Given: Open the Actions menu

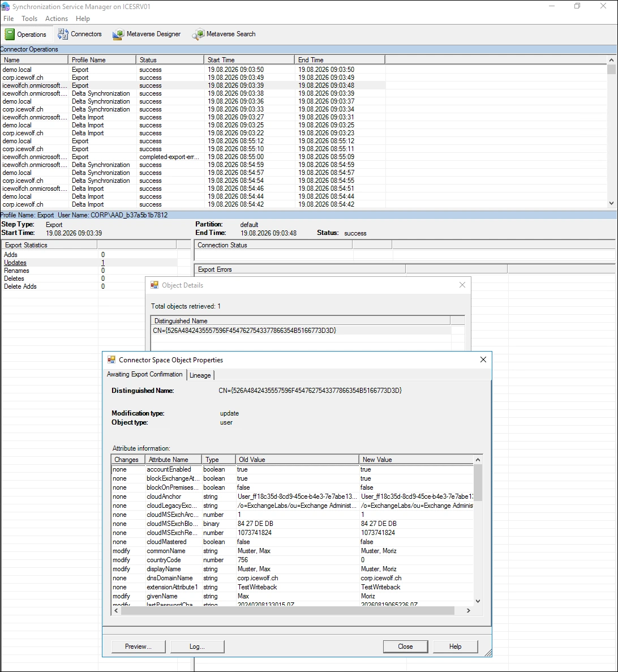Looking at the screenshot, I should coord(57,19).
